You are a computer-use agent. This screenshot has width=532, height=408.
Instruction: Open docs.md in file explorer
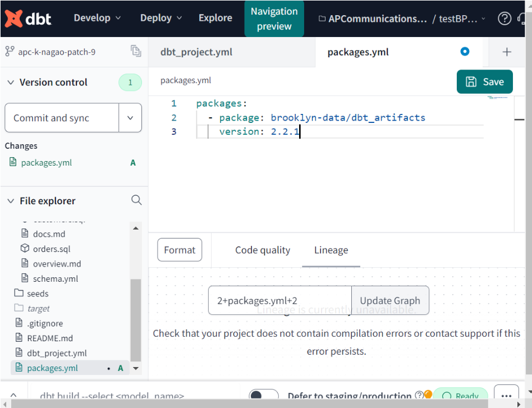coord(49,234)
